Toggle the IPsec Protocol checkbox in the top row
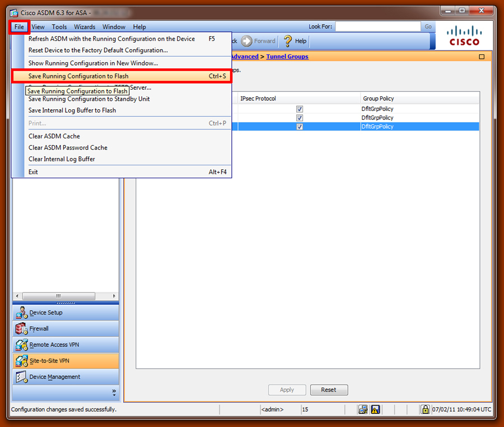 click(x=300, y=109)
